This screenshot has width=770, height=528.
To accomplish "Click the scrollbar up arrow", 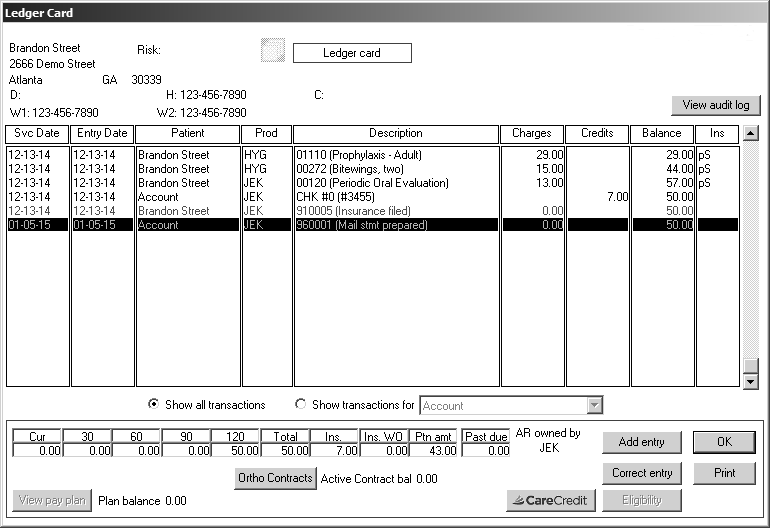I will point(750,133).
